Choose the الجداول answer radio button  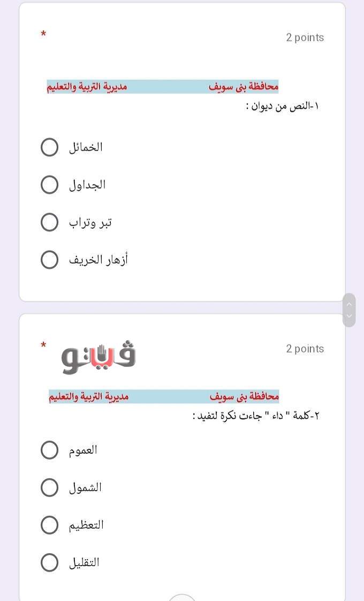(x=50, y=185)
